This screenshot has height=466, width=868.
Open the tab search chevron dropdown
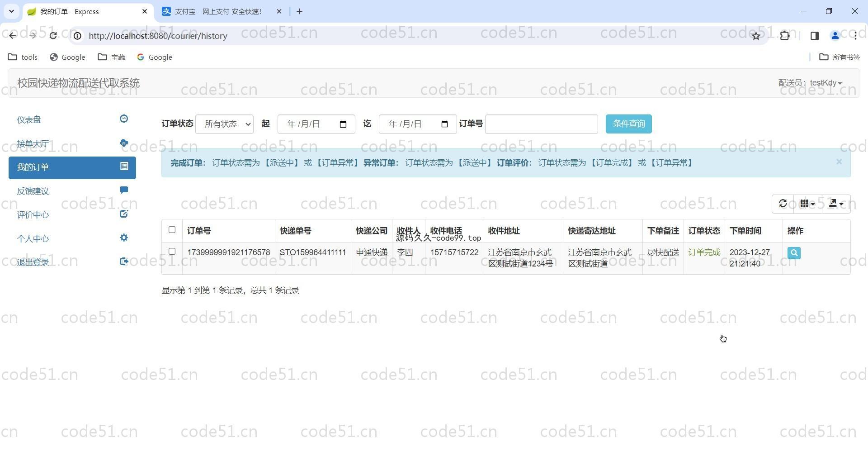coord(11,11)
